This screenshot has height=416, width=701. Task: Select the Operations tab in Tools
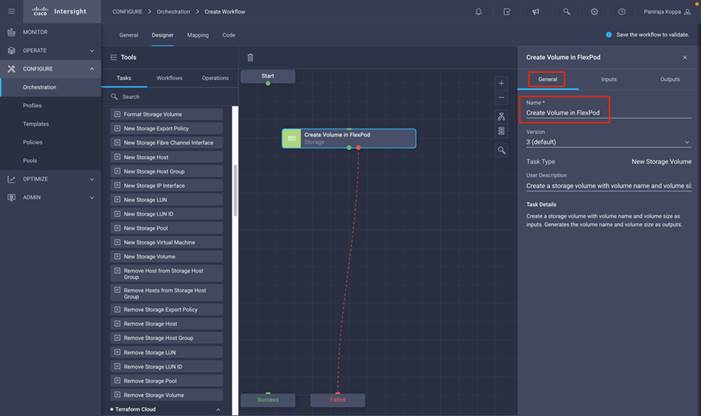[x=215, y=78]
